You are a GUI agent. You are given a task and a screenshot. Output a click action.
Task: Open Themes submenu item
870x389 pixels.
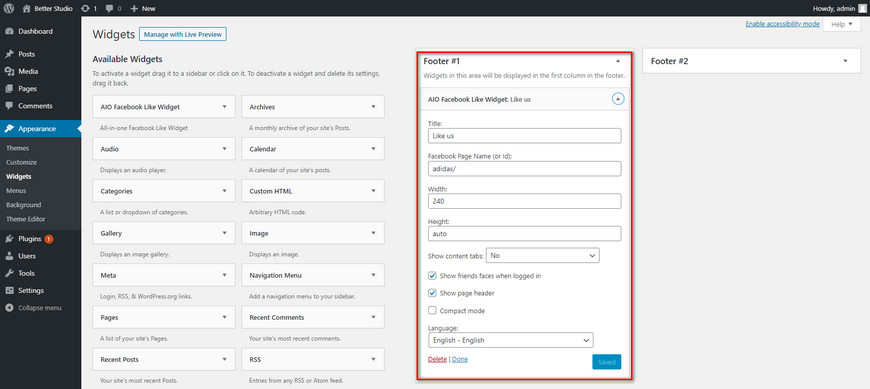coord(17,148)
